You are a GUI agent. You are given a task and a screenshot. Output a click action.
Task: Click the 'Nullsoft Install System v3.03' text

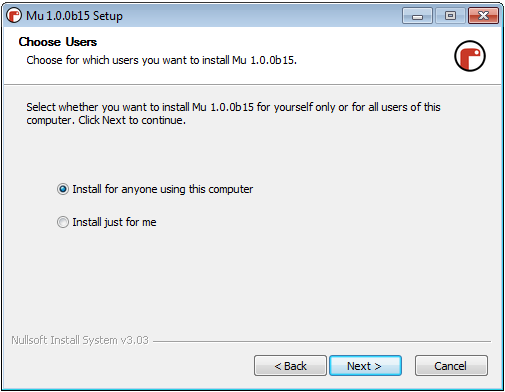click(80, 340)
